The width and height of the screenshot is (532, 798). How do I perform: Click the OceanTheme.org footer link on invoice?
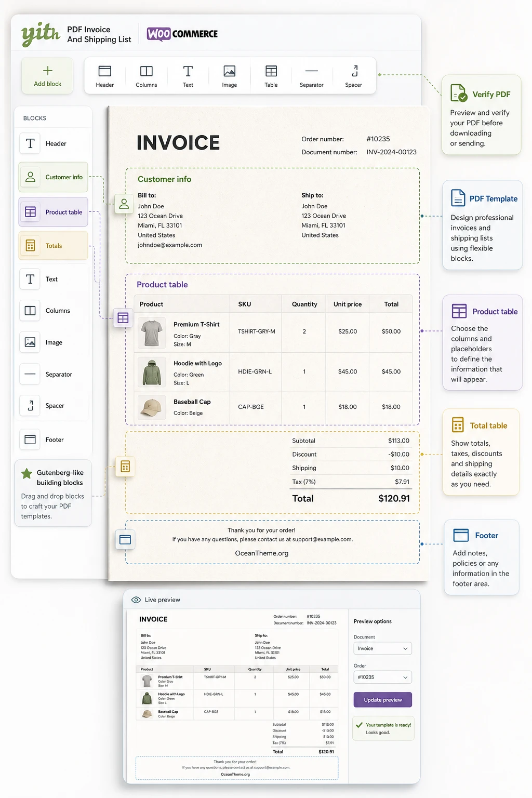point(262,553)
